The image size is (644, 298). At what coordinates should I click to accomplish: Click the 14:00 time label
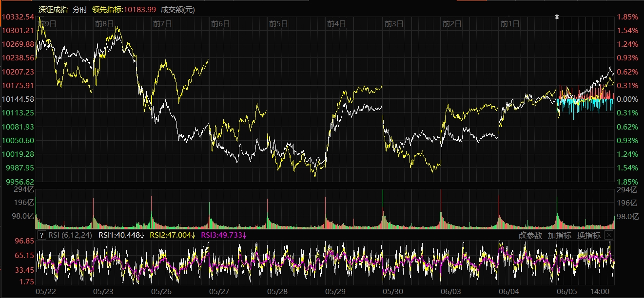(599, 291)
